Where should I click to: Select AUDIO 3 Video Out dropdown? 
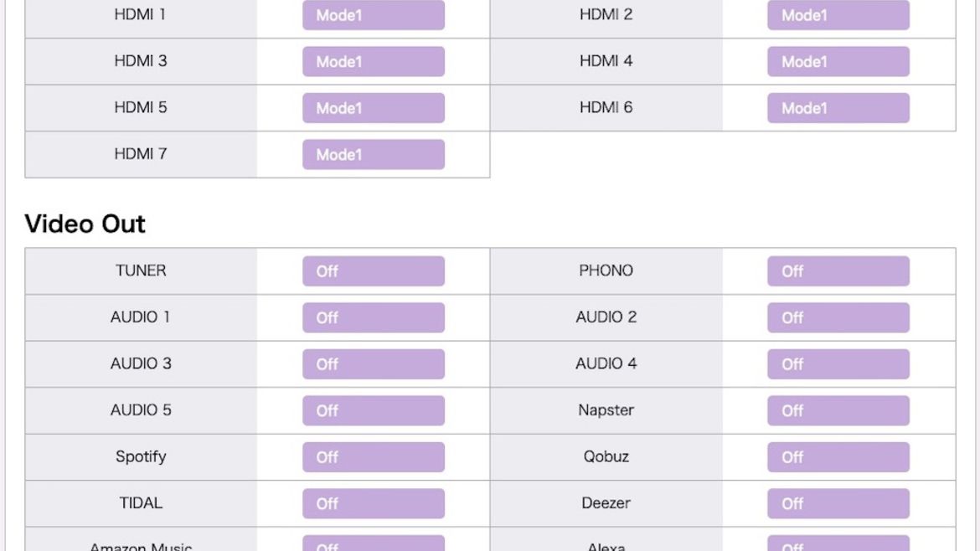pyautogui.click(x=373, y=363)
